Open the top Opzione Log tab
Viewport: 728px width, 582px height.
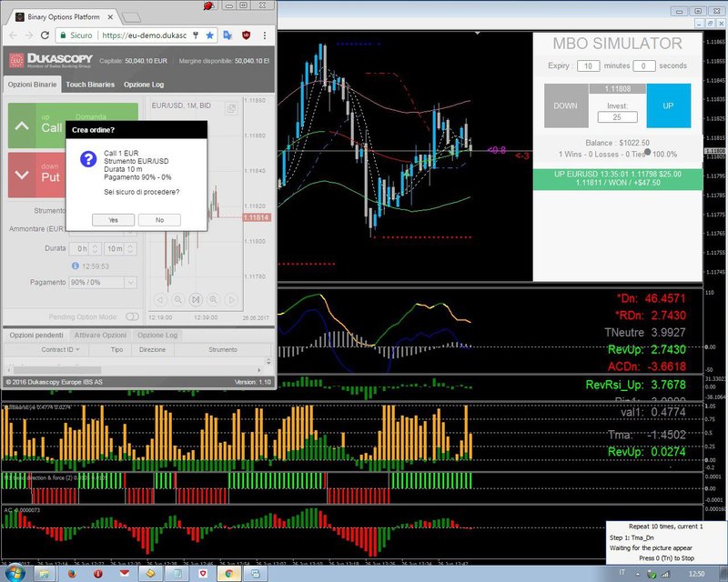pyautogui.click(x=144, y=85)
